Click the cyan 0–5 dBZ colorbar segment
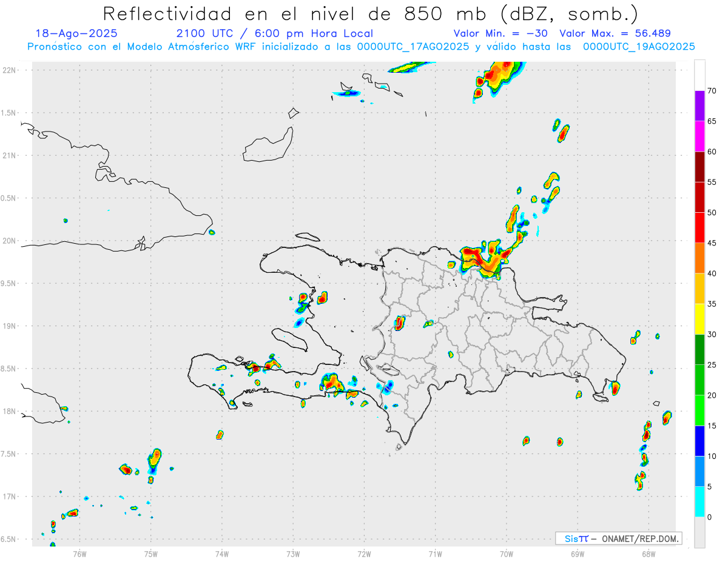Viewport: 728px width, 562px height. tap(699, 502)
